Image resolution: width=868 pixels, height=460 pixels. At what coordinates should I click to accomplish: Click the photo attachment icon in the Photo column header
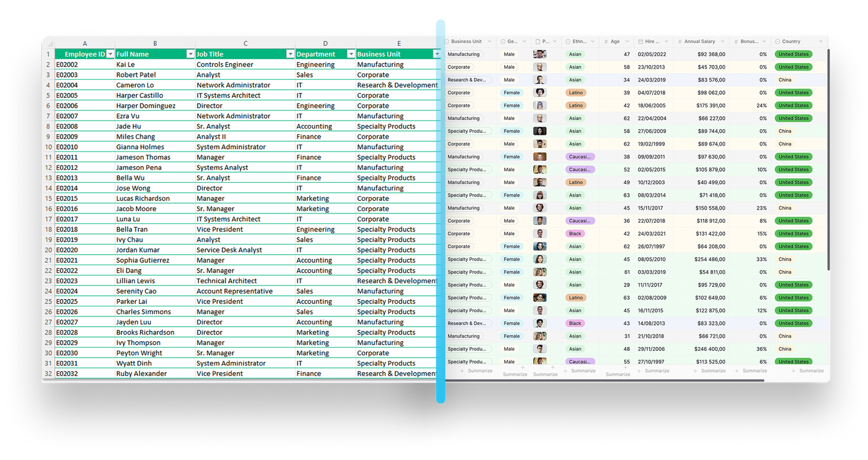(536, 41)
